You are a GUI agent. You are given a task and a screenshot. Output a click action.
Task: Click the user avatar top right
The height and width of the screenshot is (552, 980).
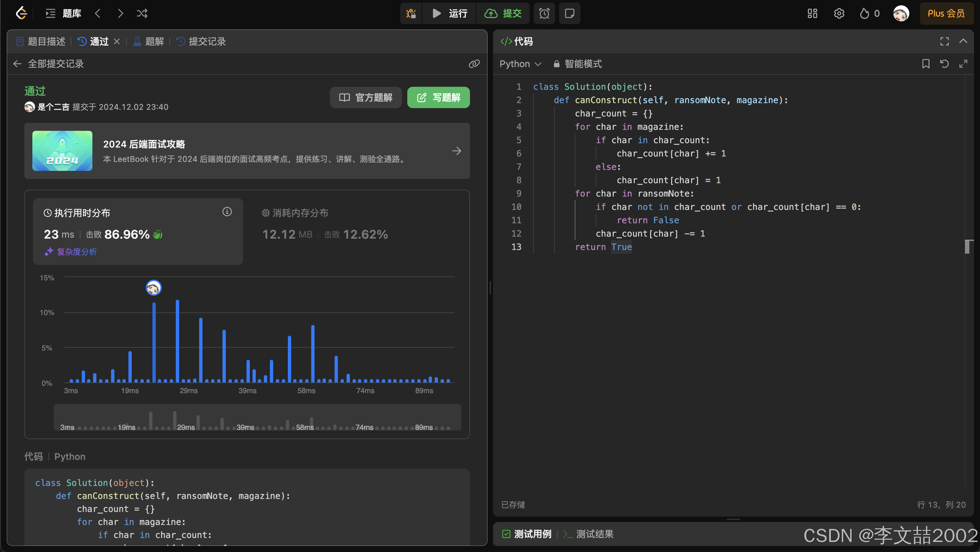click(x=901, y=13)
